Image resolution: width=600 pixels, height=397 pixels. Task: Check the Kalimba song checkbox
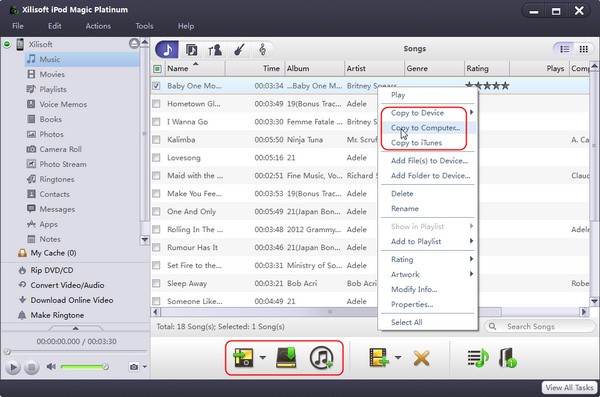pos(156,140)
